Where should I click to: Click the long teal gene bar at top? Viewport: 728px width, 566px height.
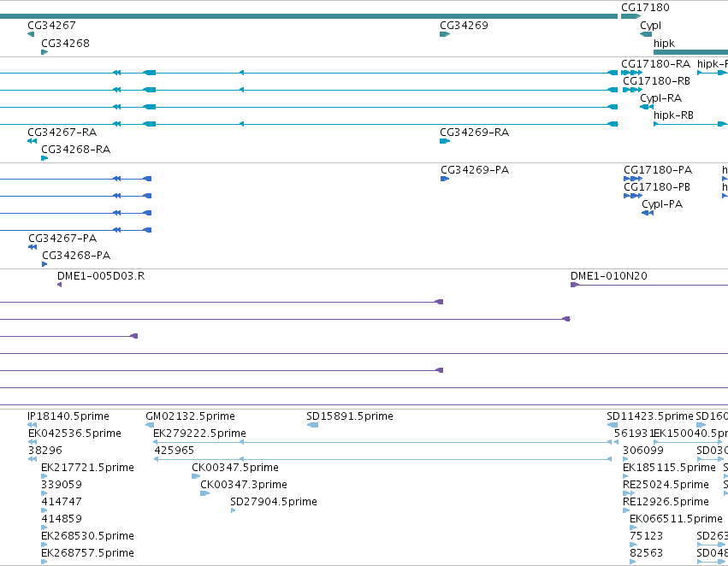click(x=309, y=16)
